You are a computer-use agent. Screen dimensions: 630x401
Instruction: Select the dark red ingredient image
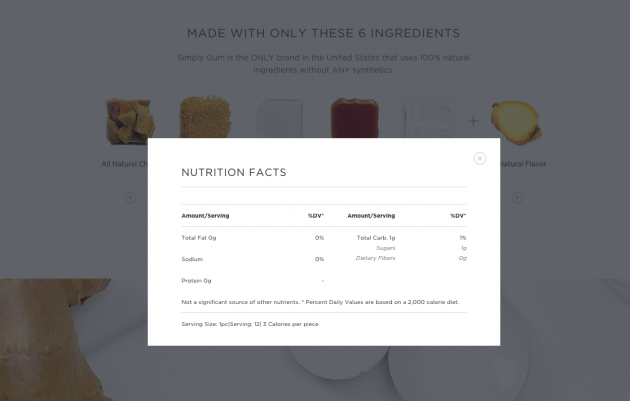[x=355, y=118]
